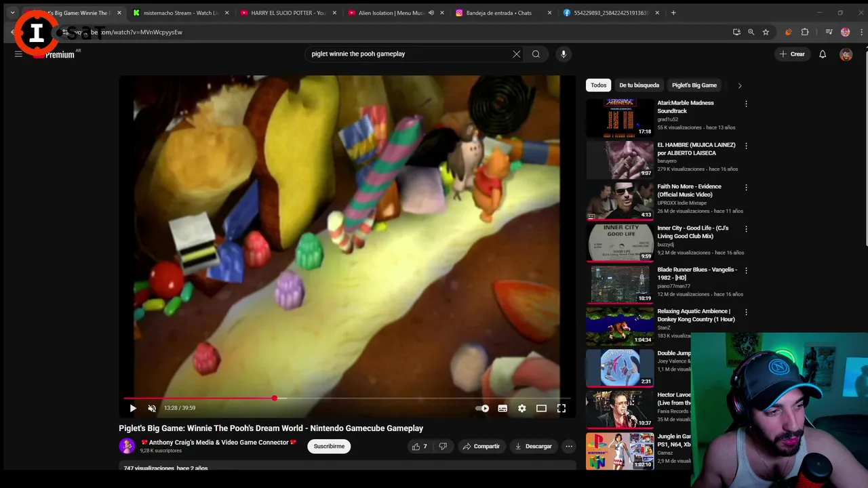Open the orange extension icon in toolbar

click(x=788, y=32)
